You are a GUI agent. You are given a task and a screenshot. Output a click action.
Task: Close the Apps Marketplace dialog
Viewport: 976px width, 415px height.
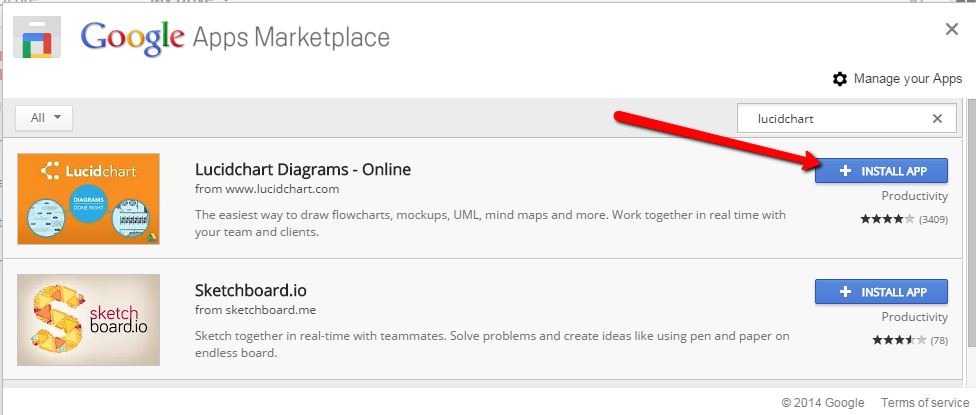[x=951, y=29]
